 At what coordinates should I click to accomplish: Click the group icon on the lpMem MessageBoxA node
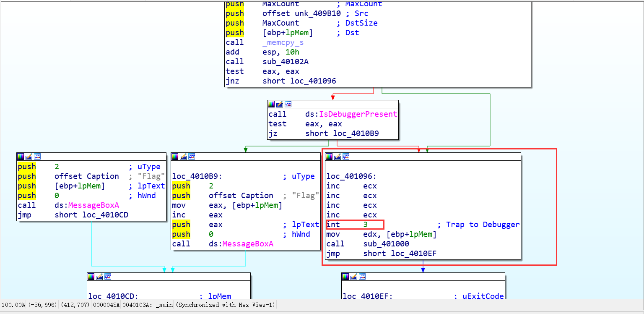[x=37, y=157]
